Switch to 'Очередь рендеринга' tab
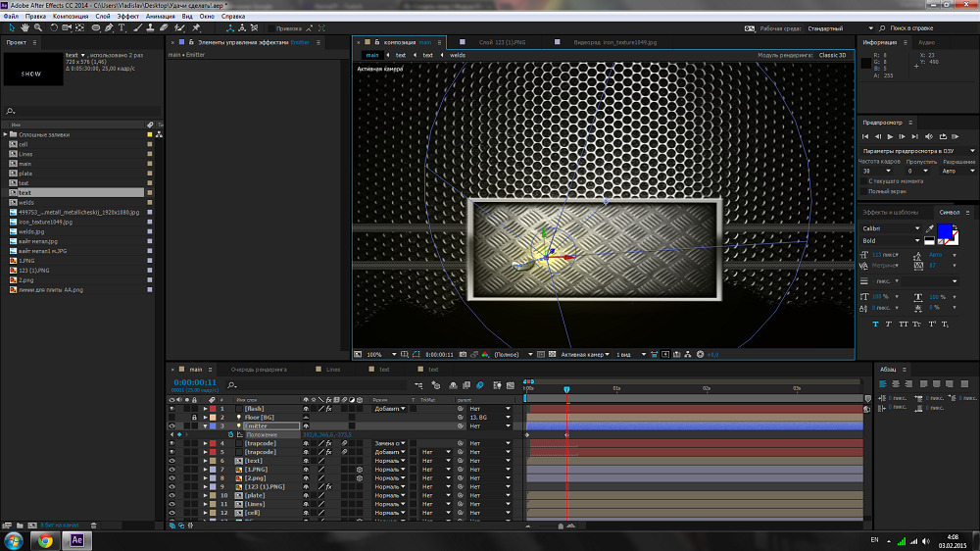980x551 pixels. pos(259,370)
